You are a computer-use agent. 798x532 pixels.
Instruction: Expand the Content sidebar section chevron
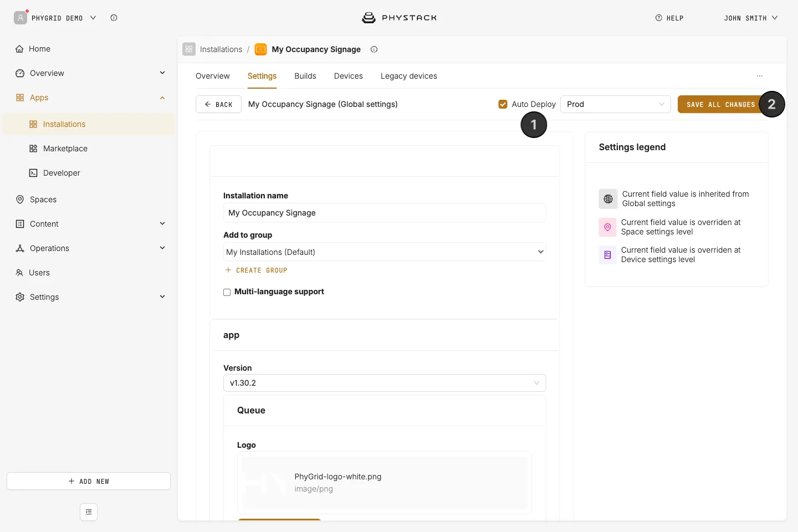(x=162, y=223)
